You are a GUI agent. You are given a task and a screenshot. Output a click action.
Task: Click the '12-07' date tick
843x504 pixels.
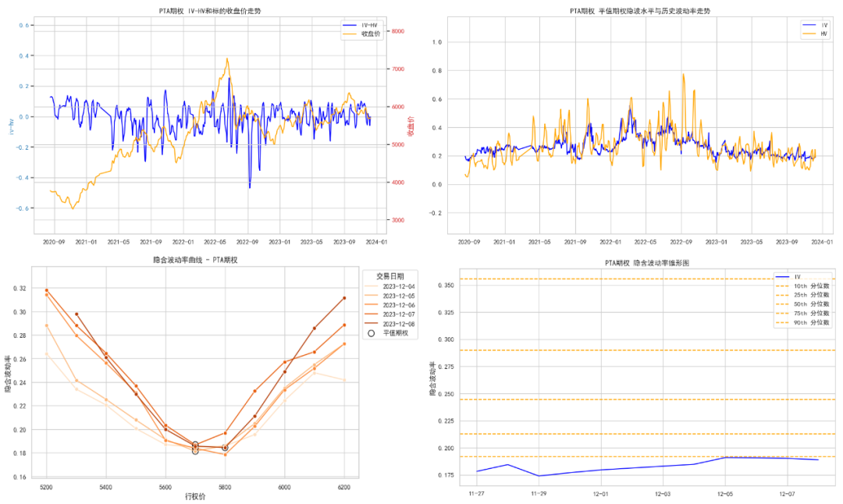click(x=787, y=494)
